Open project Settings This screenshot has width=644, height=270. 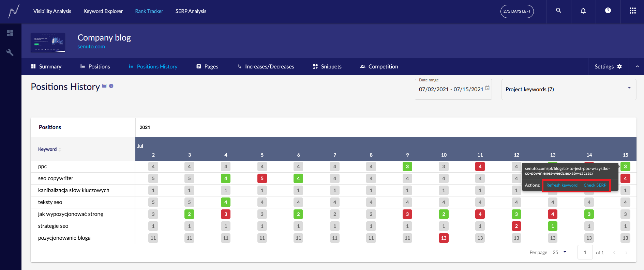click(608, 67)
